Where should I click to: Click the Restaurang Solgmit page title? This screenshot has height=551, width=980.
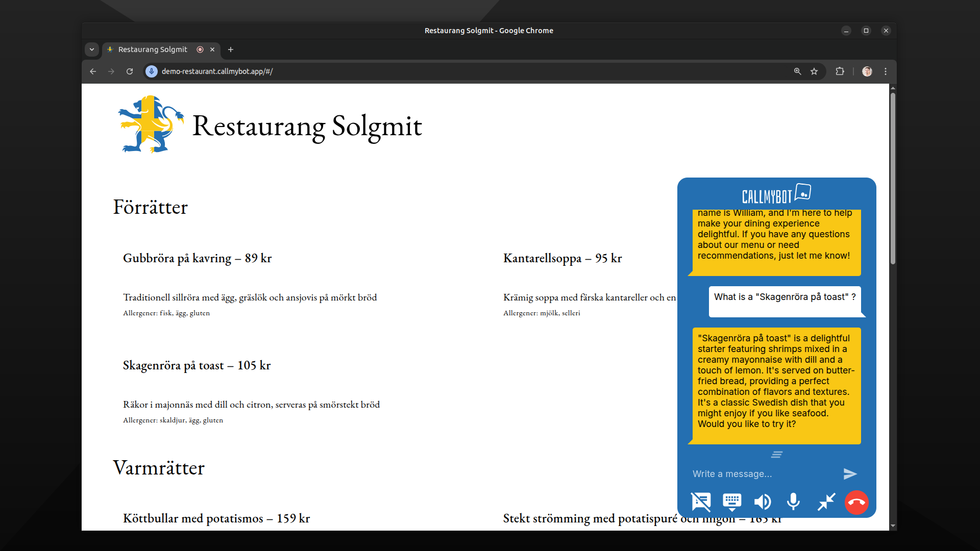click(307, 126)
